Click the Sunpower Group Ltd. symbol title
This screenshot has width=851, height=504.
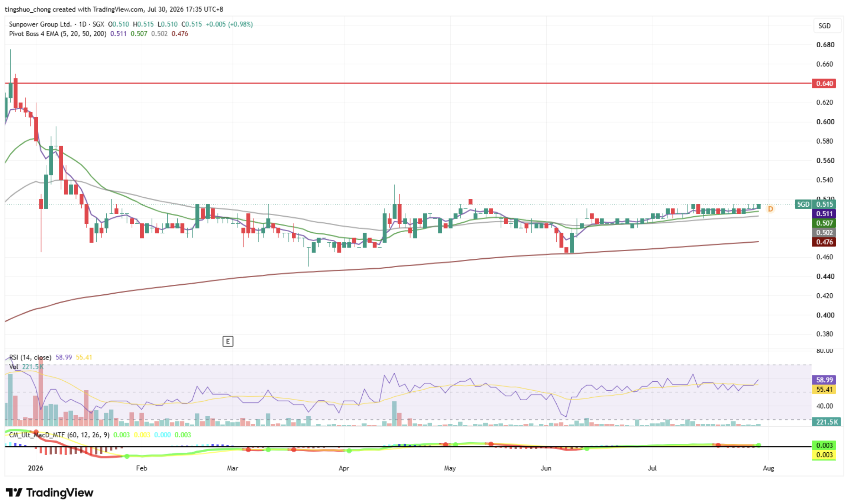pos(40,24)
